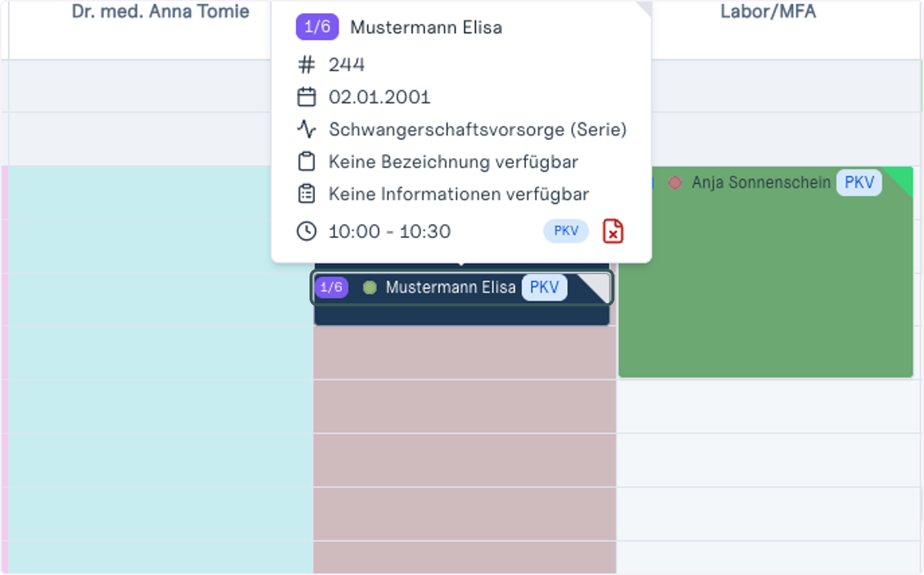
Task: Click the Keine Informationen verfügbar text
Action: point(459,194)
